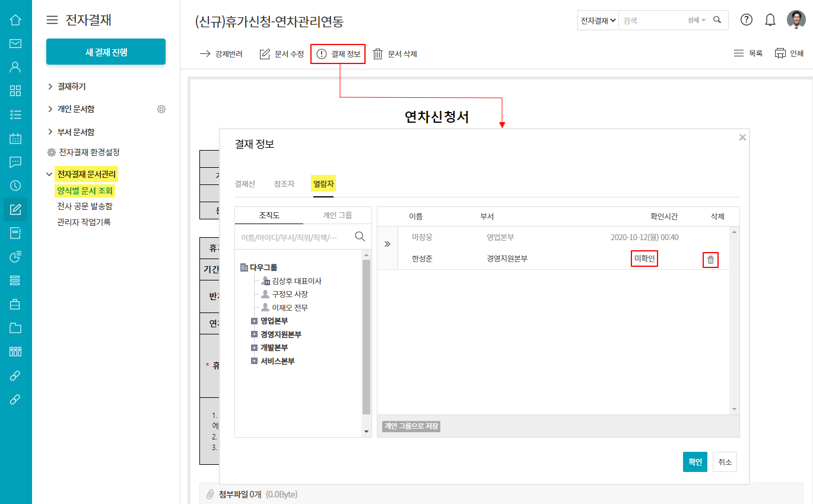Delete viewer 한성준 with trash icon
The width and height of the screenshot is (813, 504).
point(710,260)
